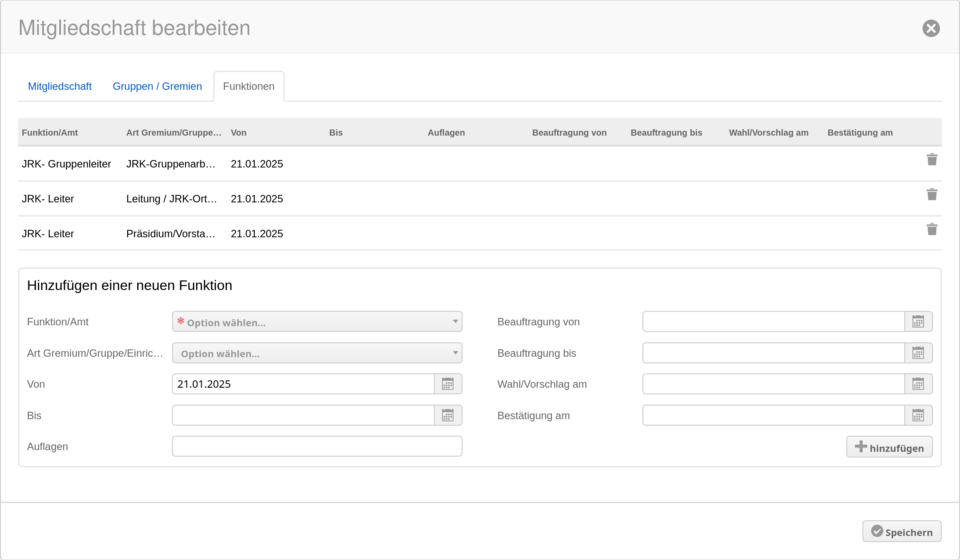Open calendar for Wahl/Vorschlag am
The height and width of the screenshot is (560, 960).
click(918, 384)
